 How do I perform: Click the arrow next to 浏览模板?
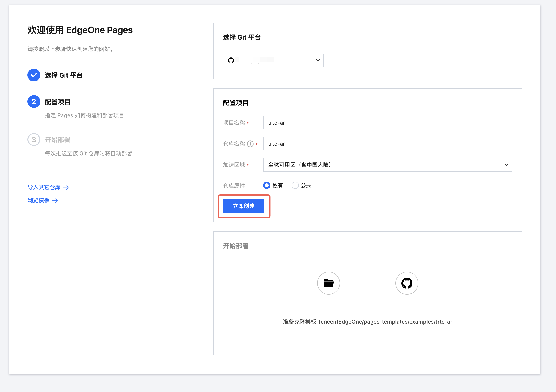click(55, 201)
